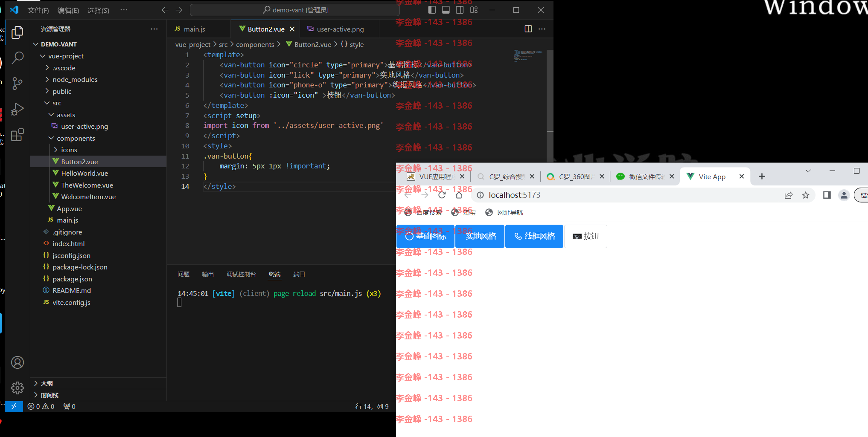
Task: Open the Chrome side panel icon
Action: [x=827, y=195]
